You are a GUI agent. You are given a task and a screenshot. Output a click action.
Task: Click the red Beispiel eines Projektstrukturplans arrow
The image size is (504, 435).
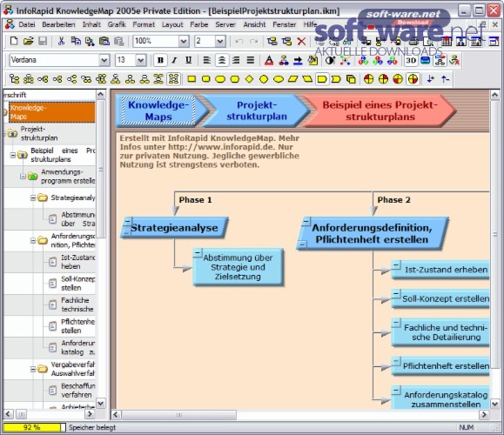click(380, 110)
